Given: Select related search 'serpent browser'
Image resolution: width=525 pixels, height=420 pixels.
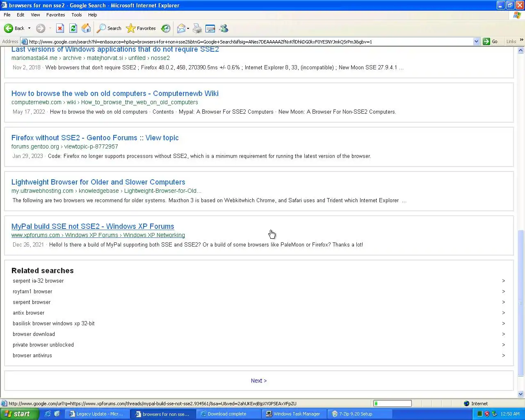Looking at the screenshot, I should [32, 302].
